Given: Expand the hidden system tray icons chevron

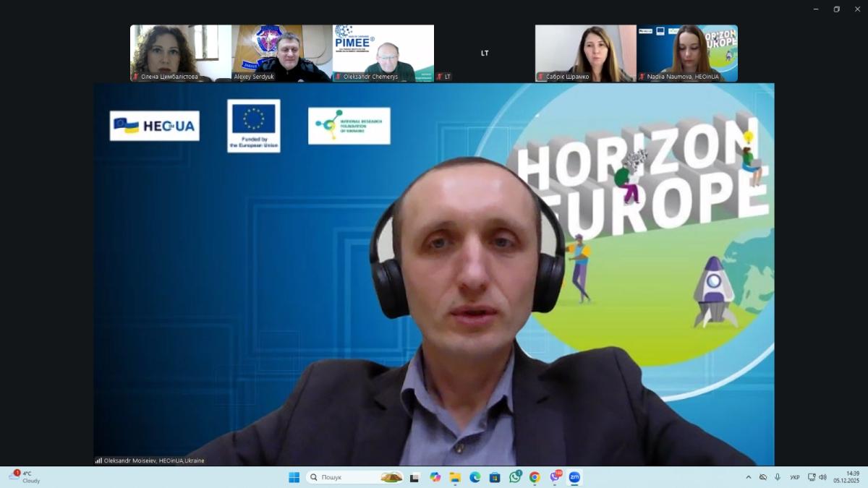Looking at the screenshot, I should click(748, 477).
